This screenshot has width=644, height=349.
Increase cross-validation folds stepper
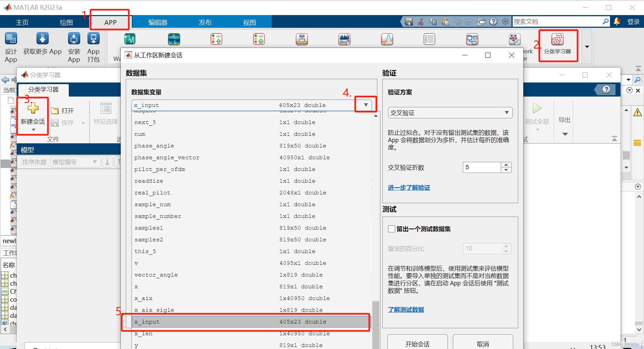click(x=506, y=165)
